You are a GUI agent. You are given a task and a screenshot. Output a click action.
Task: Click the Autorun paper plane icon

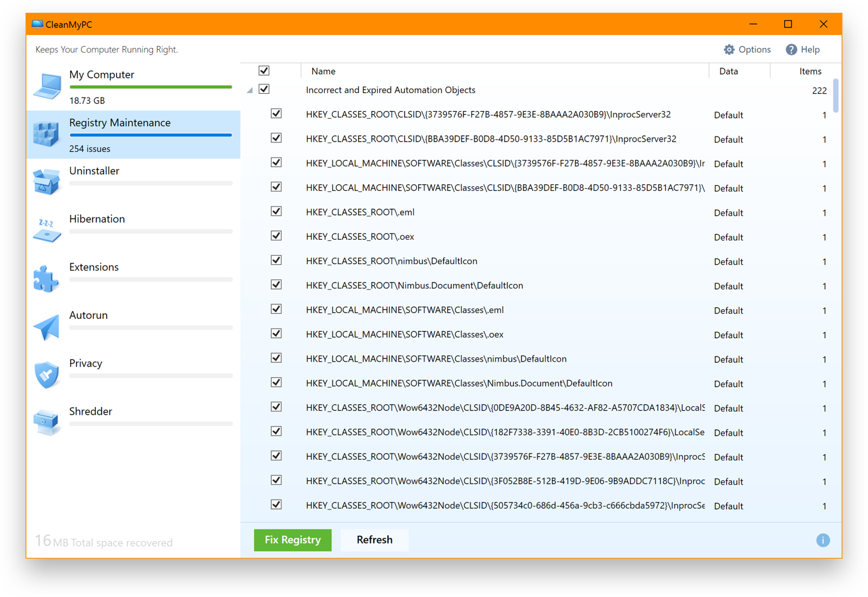47,327
